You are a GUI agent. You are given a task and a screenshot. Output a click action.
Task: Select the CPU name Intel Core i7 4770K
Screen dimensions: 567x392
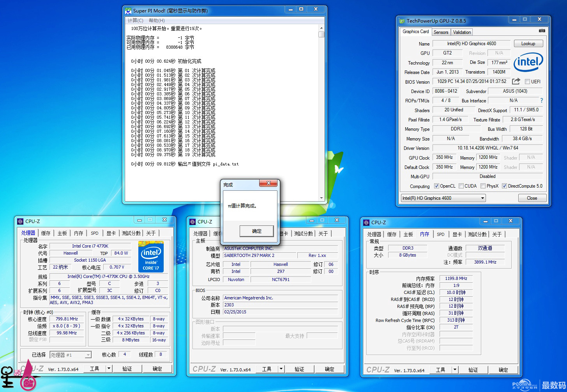[90, 246]
